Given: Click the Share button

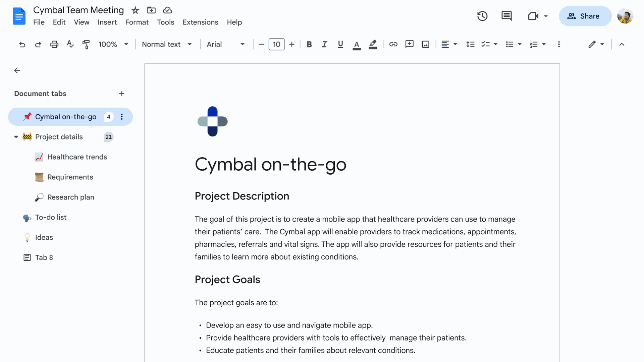Looking at the screenshot, I should (585, 16).
